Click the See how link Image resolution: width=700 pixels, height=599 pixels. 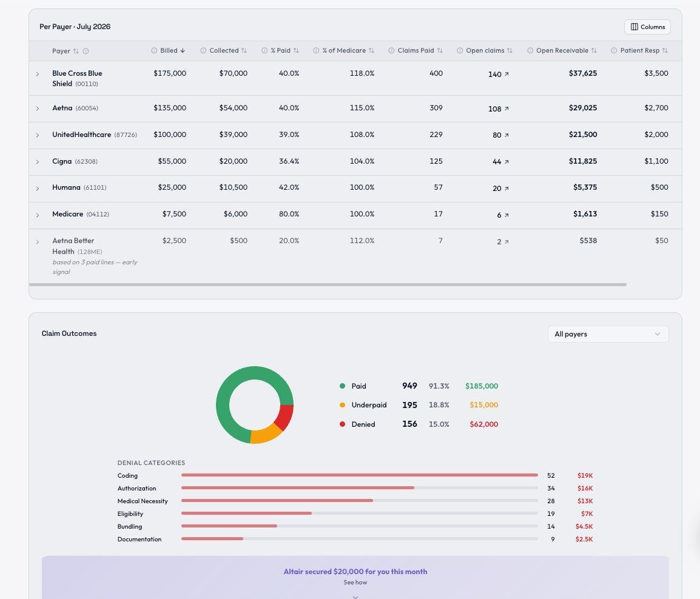pyautogui.click(x=355, y=583)
